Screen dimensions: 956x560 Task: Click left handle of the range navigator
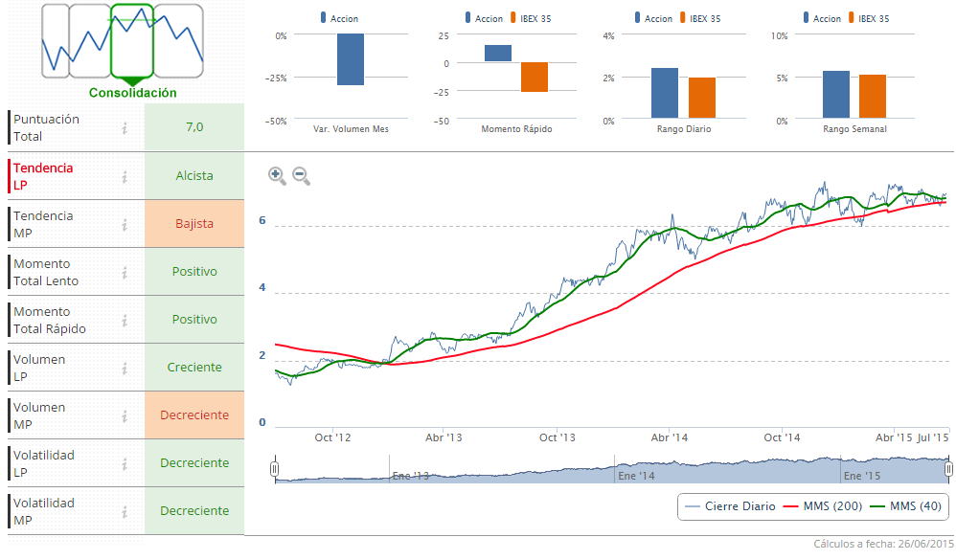275,469
